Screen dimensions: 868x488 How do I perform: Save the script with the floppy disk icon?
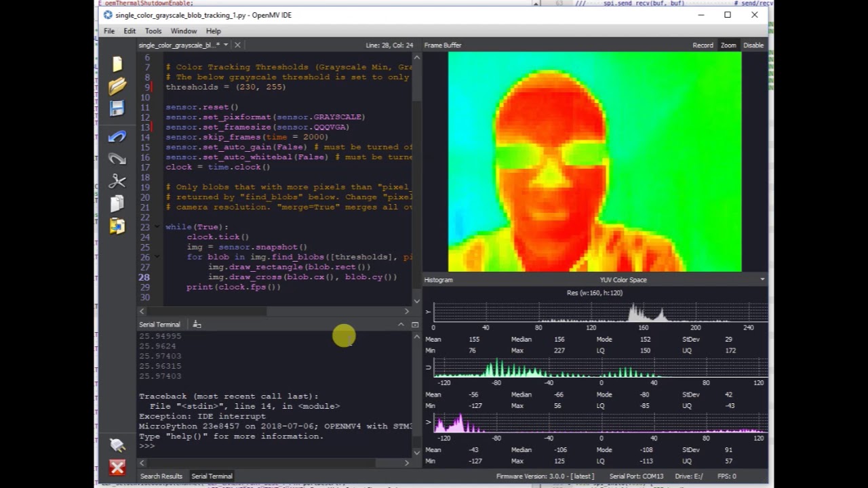pos(117,108)
